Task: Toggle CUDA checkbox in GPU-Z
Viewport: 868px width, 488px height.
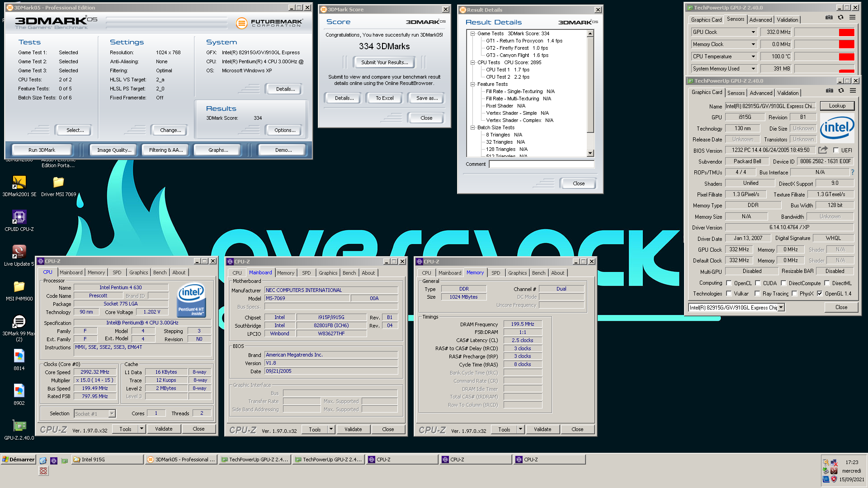Action: (x=758, y=283)
